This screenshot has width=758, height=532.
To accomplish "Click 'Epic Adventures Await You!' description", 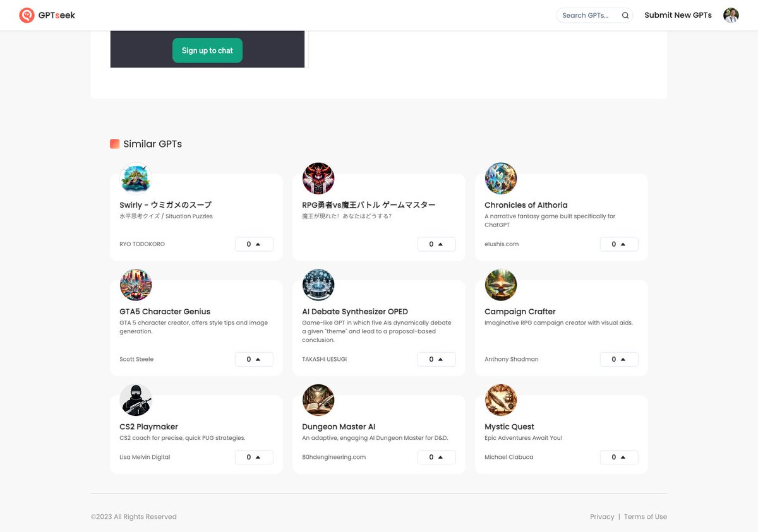I will pos(523,438).
